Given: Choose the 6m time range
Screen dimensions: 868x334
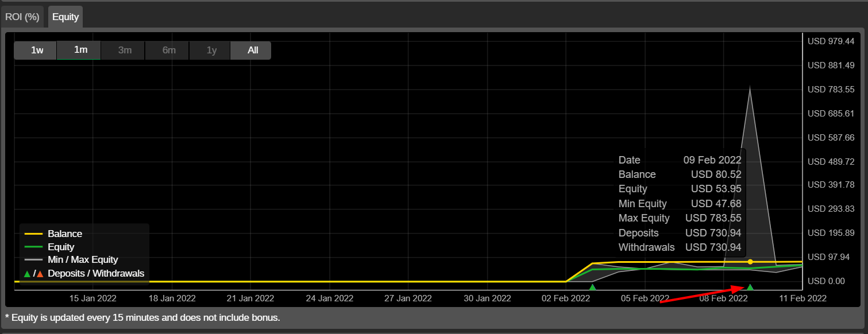Looking at the screenshot, I should pos(169,51).
